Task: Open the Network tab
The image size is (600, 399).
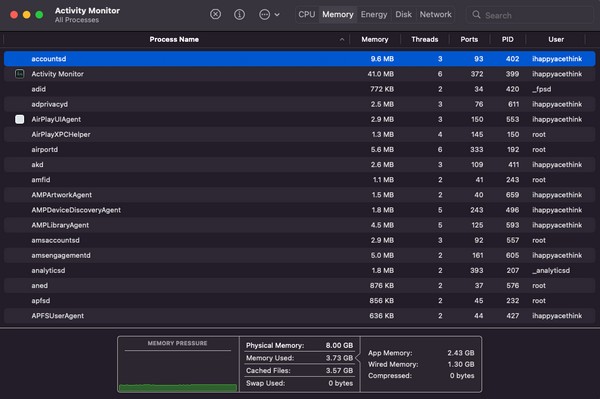Action: click(435, 15)
